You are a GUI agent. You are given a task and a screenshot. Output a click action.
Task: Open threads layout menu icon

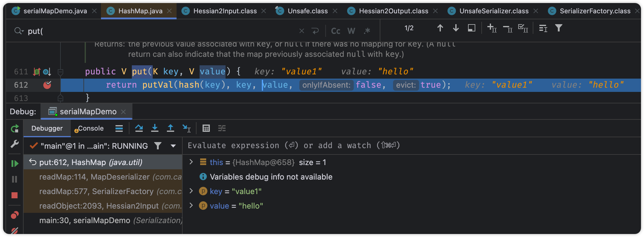(x=119, y=128)
